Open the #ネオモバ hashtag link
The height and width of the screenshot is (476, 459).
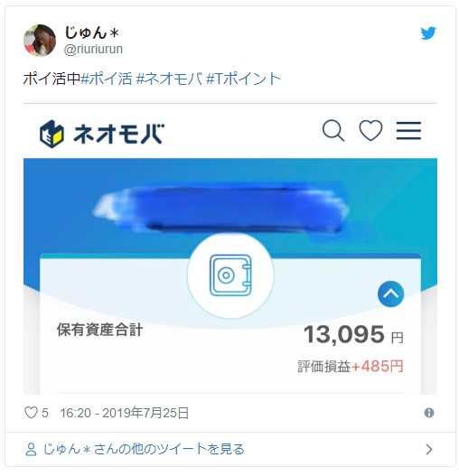169,79
